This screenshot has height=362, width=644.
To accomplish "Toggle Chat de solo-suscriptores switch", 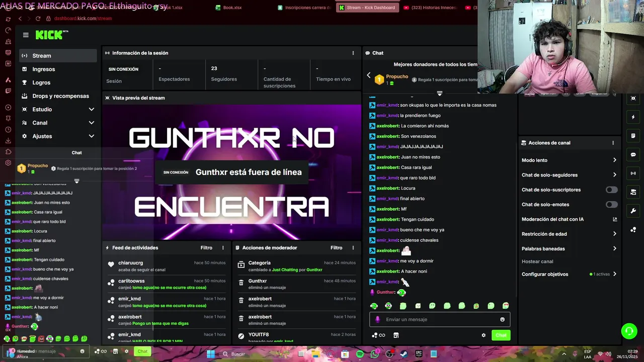I will (x=611, y=190).
